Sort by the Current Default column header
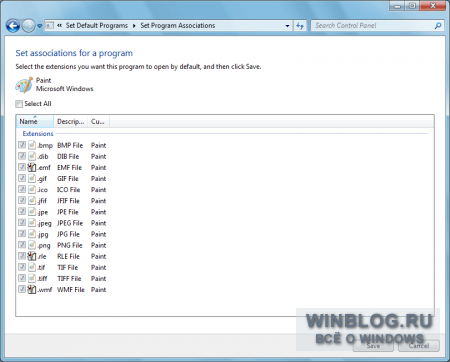The height and width of the screenshot is (362, 450). [98, 122]
